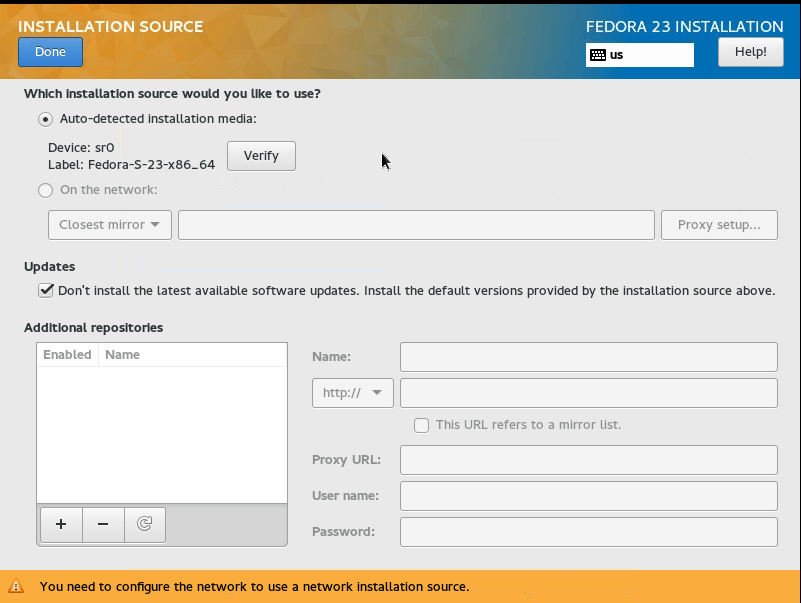Focus the User name field
The width and height of the screenshot is (801, 603).
(x=588, y=496)
